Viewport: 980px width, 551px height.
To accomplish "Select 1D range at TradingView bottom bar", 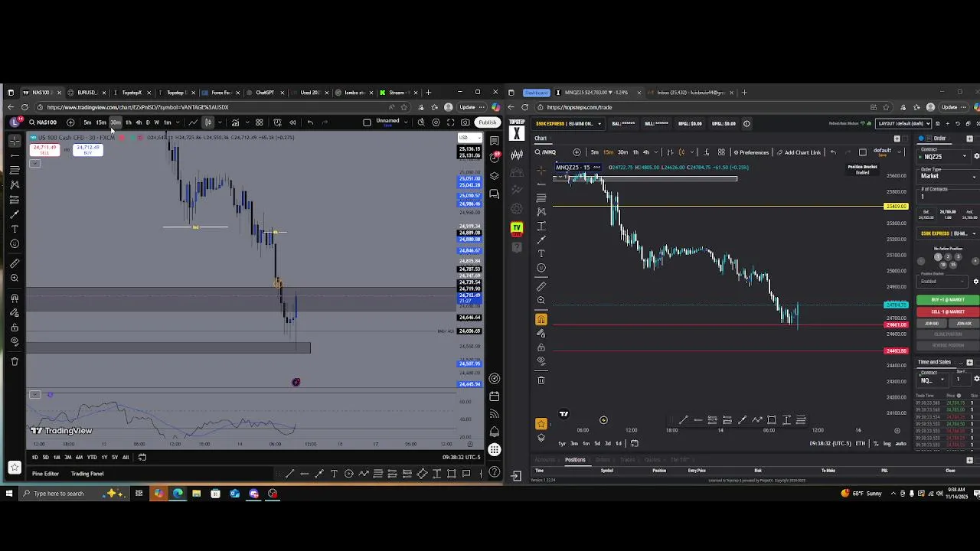I will [x=34, y=458].
